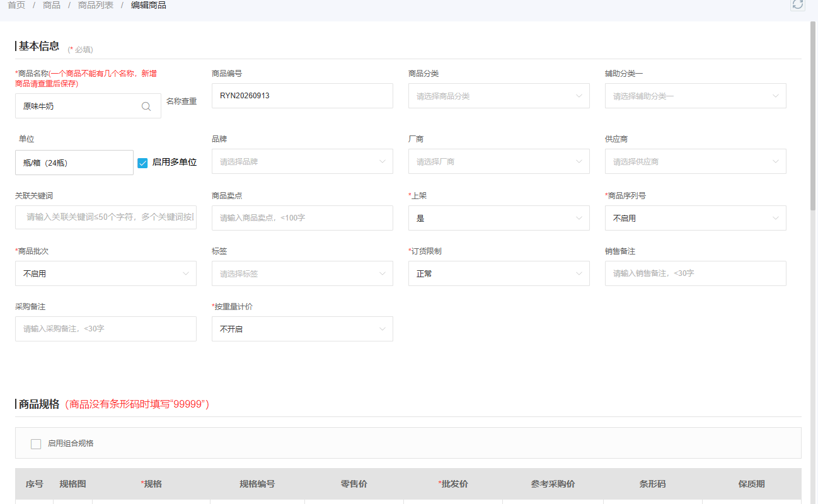Click the 商品规格 section title
The image size is (818, 504).
tap(39, 404)
